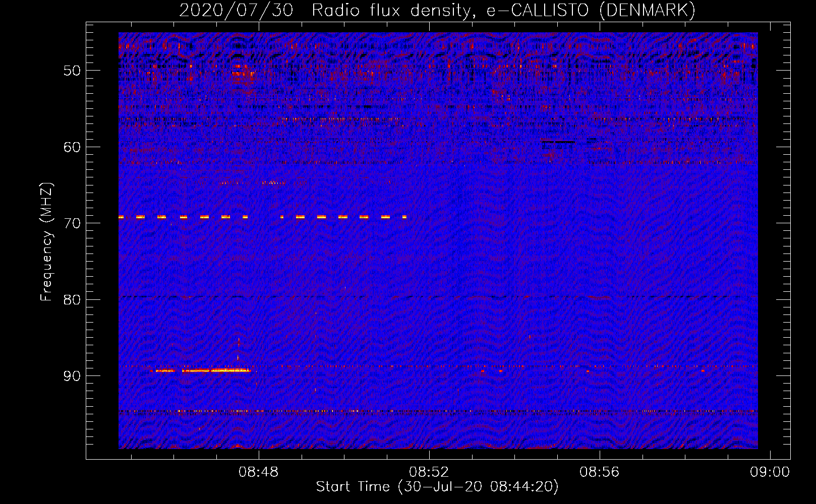Click the 50 MHz frequency tick label
The height and width of the screenshot is (504, 816).
72,71
